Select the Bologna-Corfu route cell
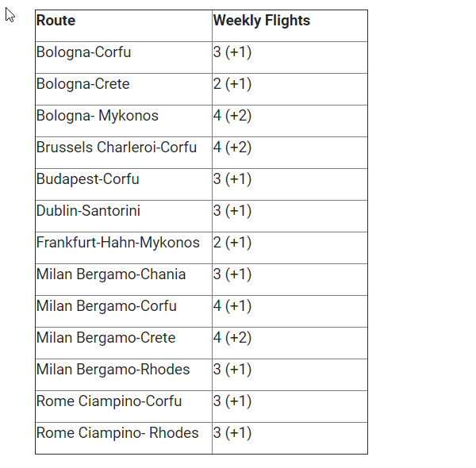Image resolution: width=476 pixels, height=468 pixels. [x=124, y=58]
